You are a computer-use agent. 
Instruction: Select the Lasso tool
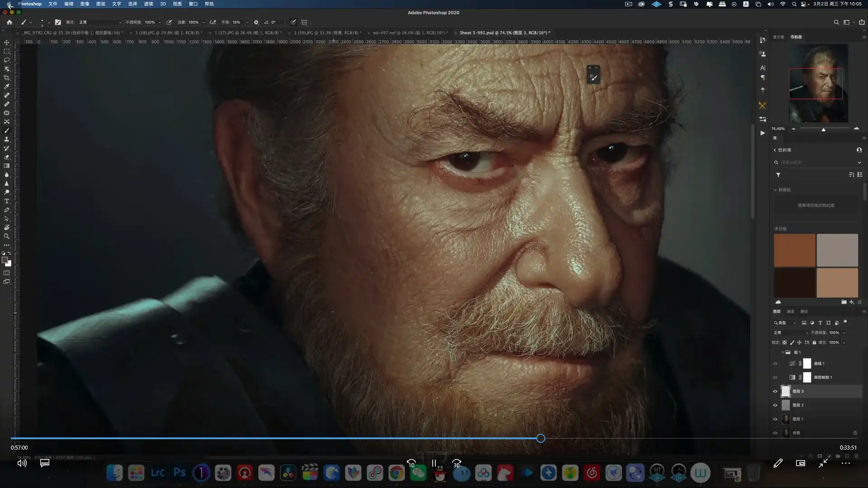click(x=7, y=60)
